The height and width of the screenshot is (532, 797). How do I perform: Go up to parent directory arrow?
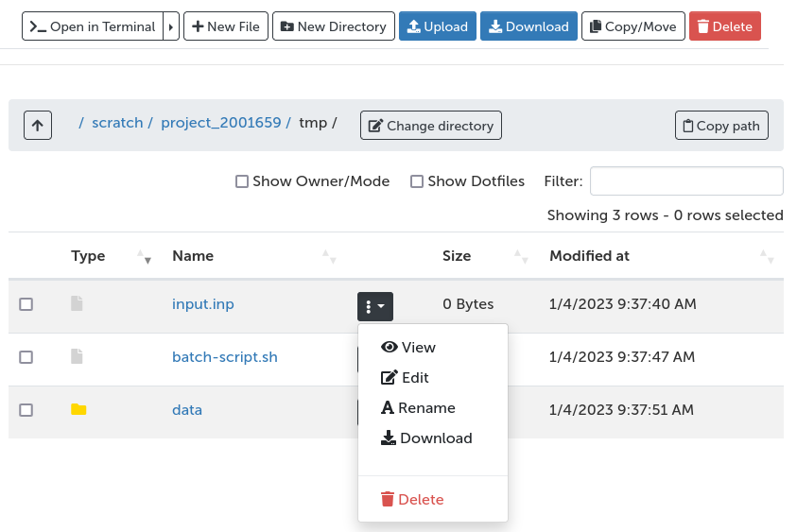pos(38,125)
